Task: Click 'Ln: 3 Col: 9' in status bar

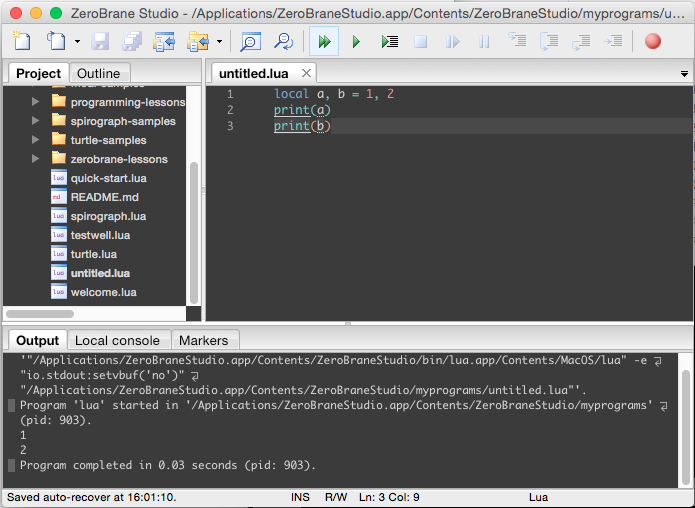Action: 389,497
